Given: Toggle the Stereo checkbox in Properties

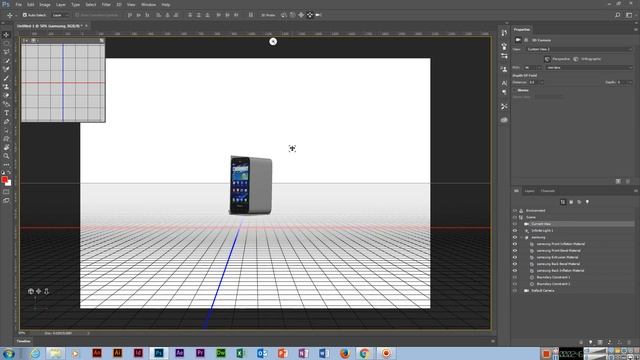Looking at the screenshot, I should point(514,90).
